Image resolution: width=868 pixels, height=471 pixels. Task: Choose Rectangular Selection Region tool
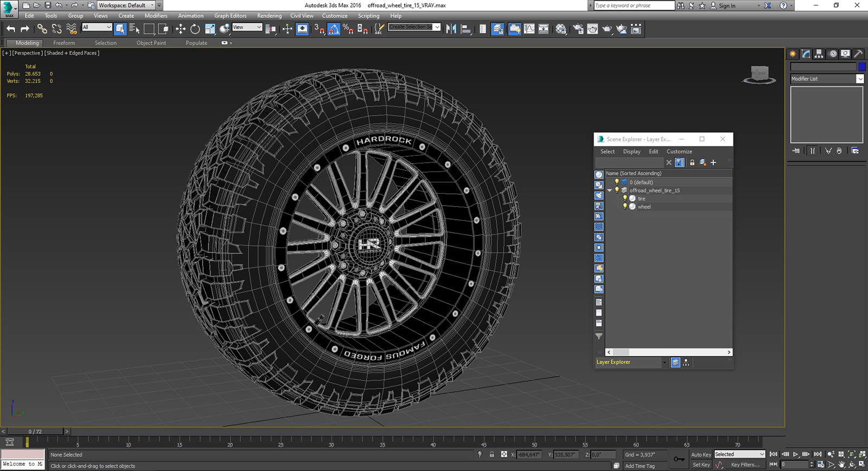[149, 29]
